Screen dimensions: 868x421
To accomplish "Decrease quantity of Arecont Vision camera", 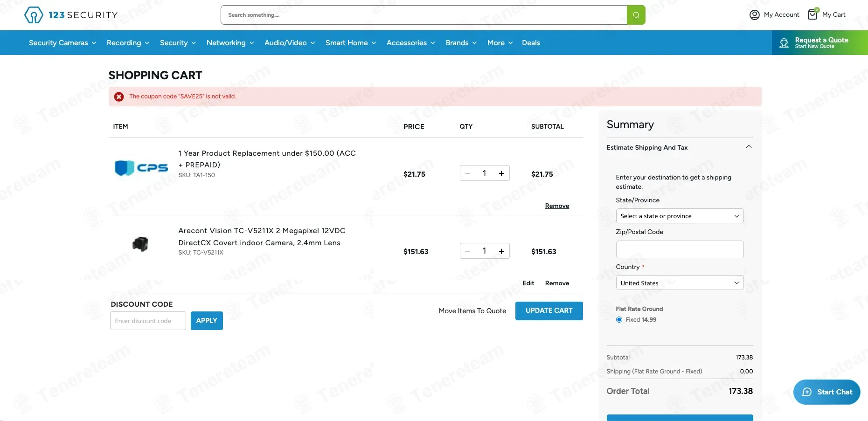I will (468, 251).
